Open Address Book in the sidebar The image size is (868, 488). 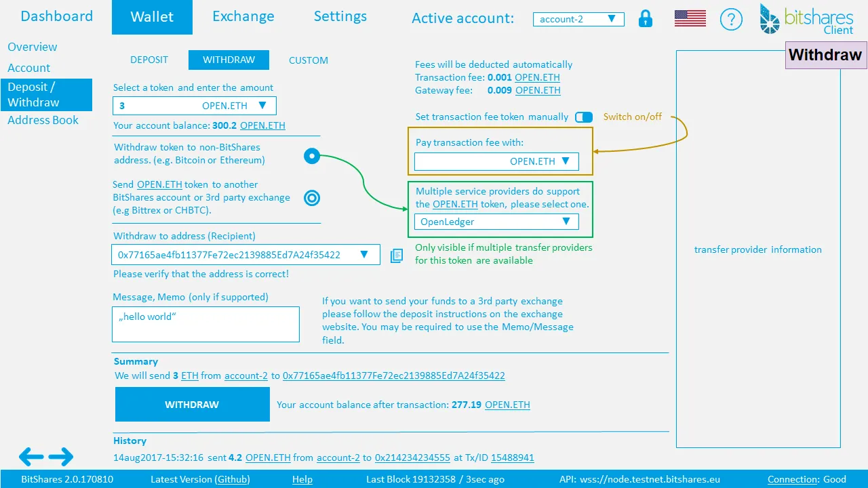[43, 120]
